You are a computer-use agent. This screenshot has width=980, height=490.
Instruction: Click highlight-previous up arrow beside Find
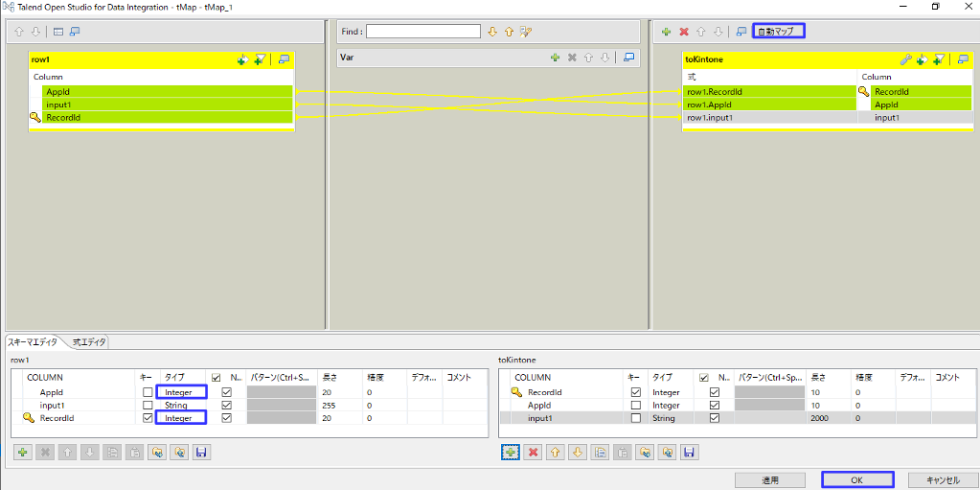tap(509, 32)
